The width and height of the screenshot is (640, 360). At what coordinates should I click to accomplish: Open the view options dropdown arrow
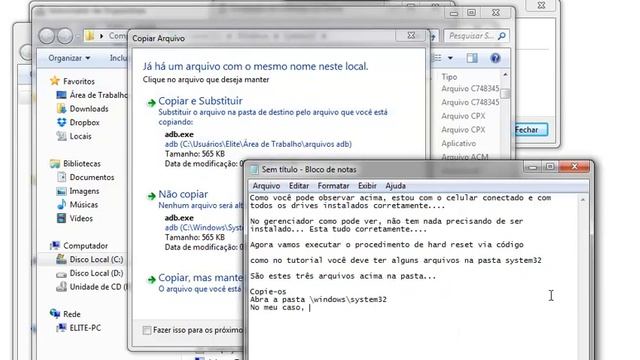[x=450, y=58]
